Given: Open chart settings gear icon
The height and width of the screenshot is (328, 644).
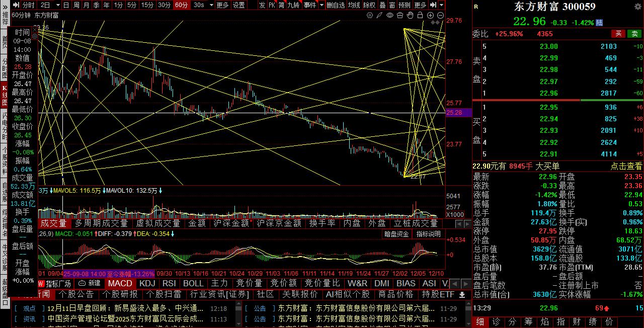Looking at the screenshot, I should click(370, 16).
